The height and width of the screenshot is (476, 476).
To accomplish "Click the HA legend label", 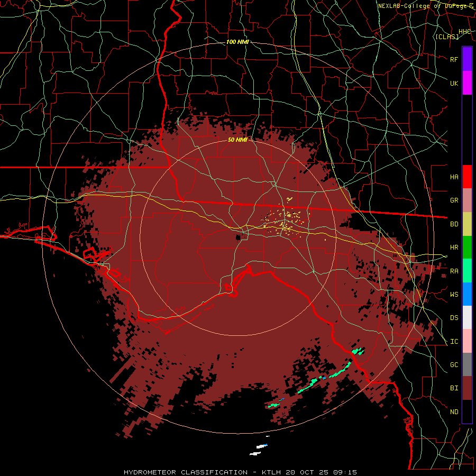I will (x=454, y=177).
